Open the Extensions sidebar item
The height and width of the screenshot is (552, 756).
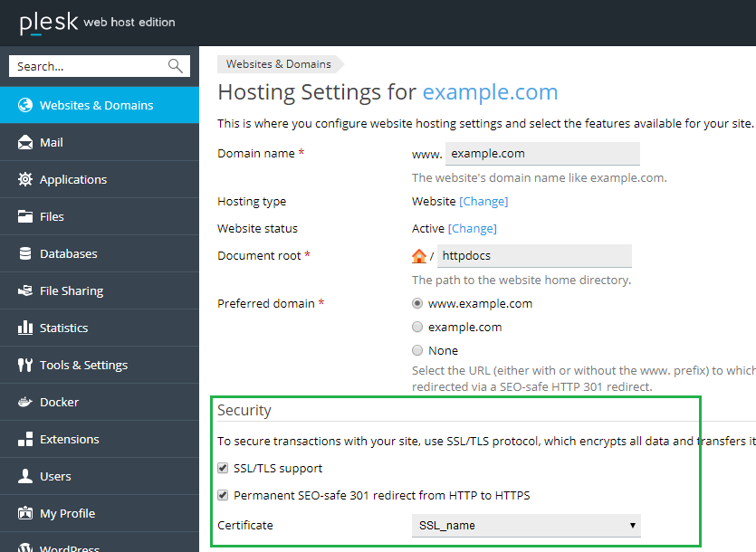tap(70, 439)
